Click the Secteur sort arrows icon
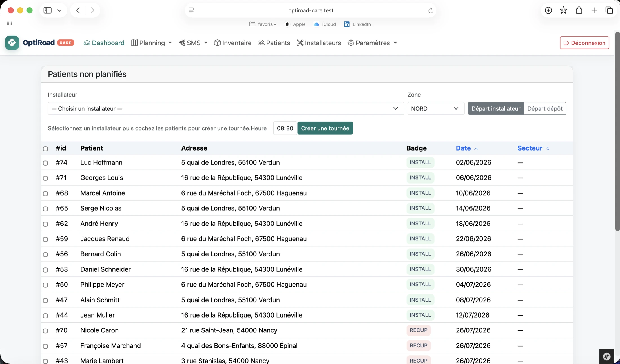Viewport: 620px width, 364px height. point(548,149)
